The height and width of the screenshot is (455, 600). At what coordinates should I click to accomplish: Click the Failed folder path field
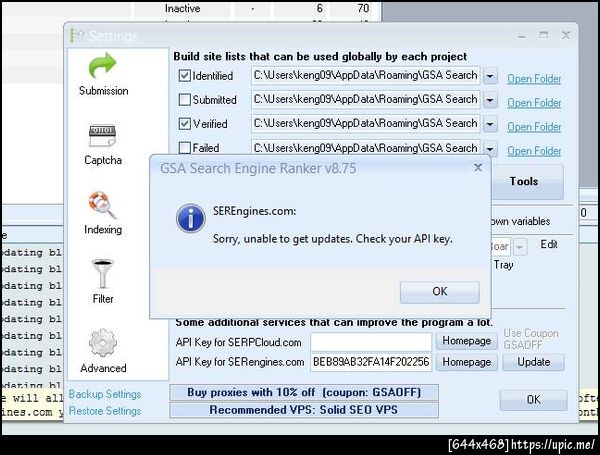(365, 148)
